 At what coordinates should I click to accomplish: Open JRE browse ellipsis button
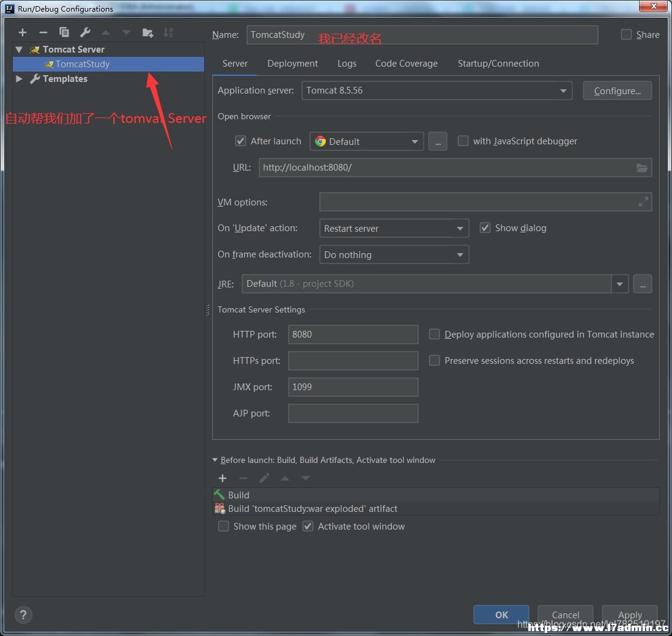643,284
